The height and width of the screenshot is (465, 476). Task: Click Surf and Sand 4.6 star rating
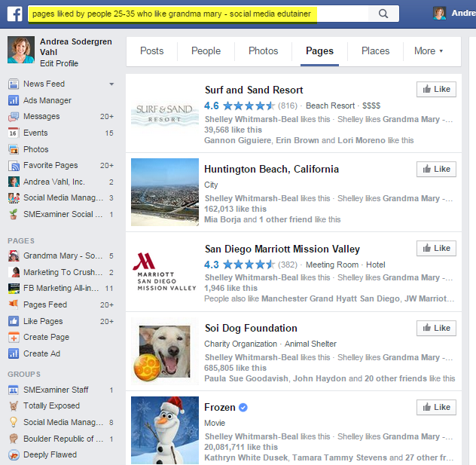(240, 106)
